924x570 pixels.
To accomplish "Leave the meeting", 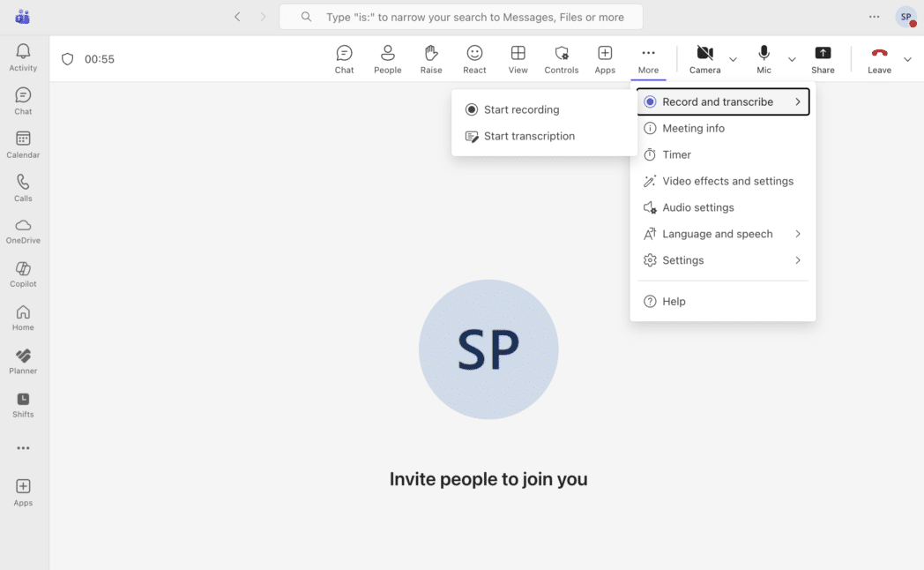I will (879, 59).
